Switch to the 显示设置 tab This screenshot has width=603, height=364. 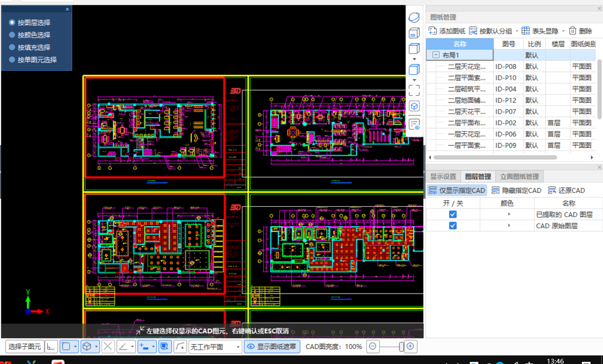443,176
